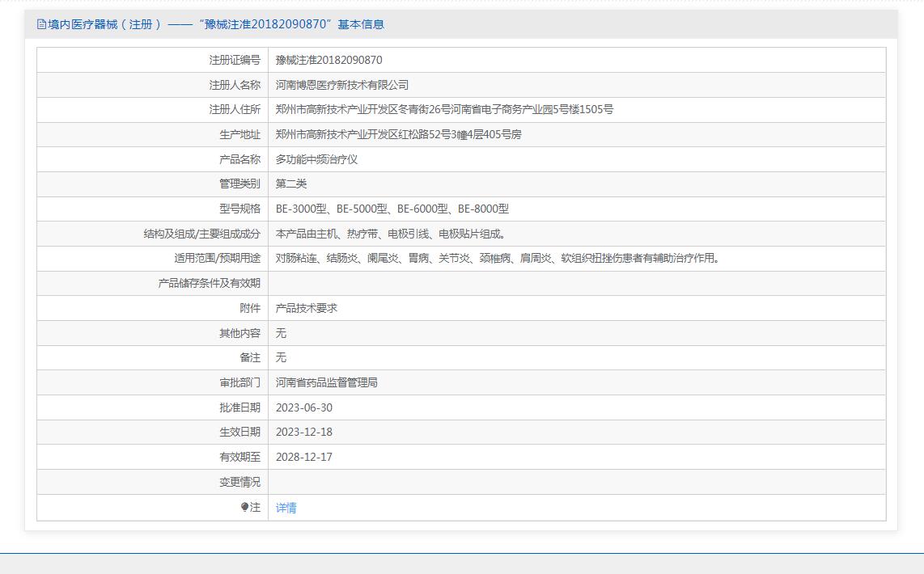The width and height of the screenshot is (924, 574).
Task: Click the production address containing 红松路52号
Action: click(x=398, y=134)
